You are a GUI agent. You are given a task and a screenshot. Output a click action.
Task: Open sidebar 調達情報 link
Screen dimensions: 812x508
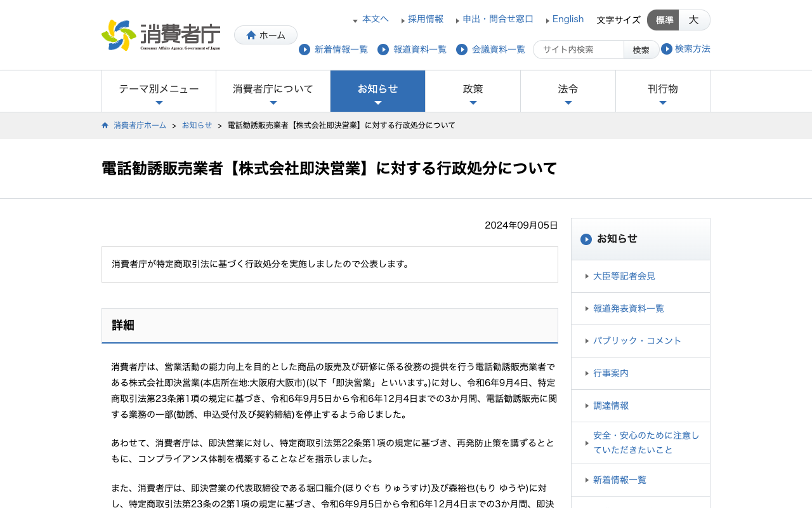(611, 406)
